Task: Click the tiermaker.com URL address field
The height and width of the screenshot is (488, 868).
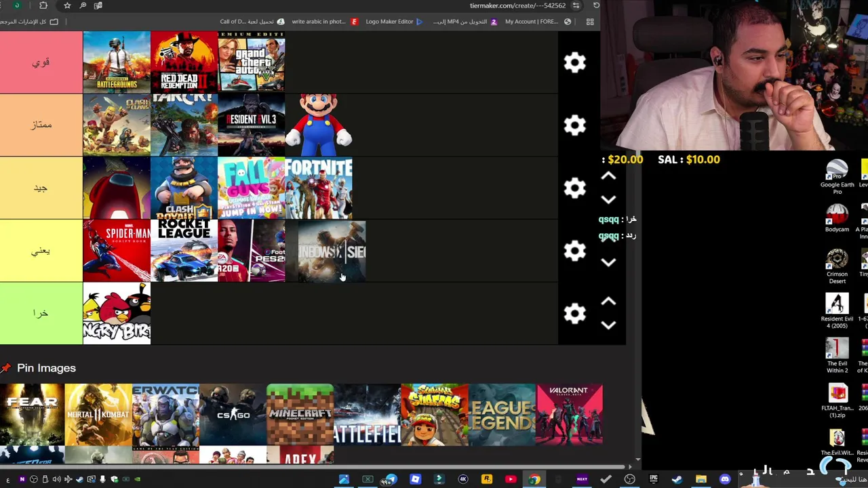Action: 517,5
